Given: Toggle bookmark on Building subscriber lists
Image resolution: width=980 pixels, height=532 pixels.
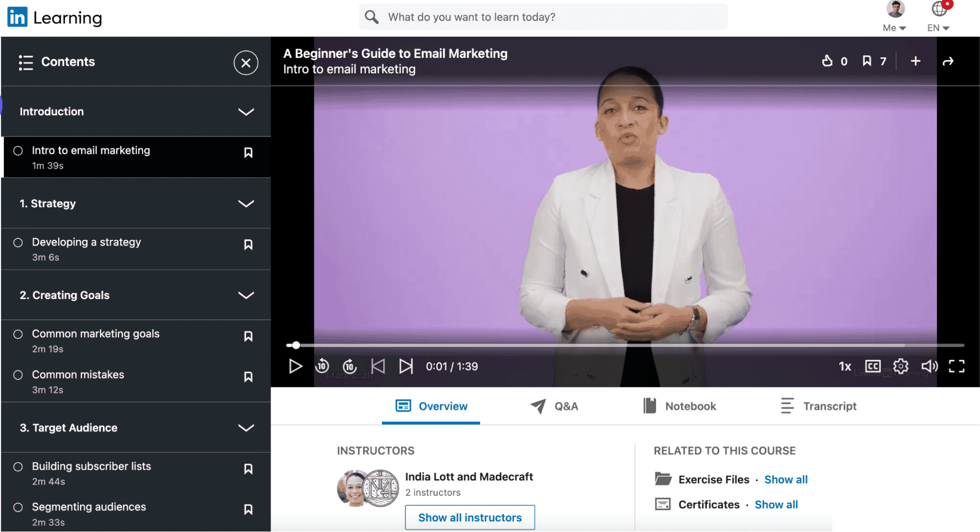Looking at the screenshot, I should click(248, 467).
